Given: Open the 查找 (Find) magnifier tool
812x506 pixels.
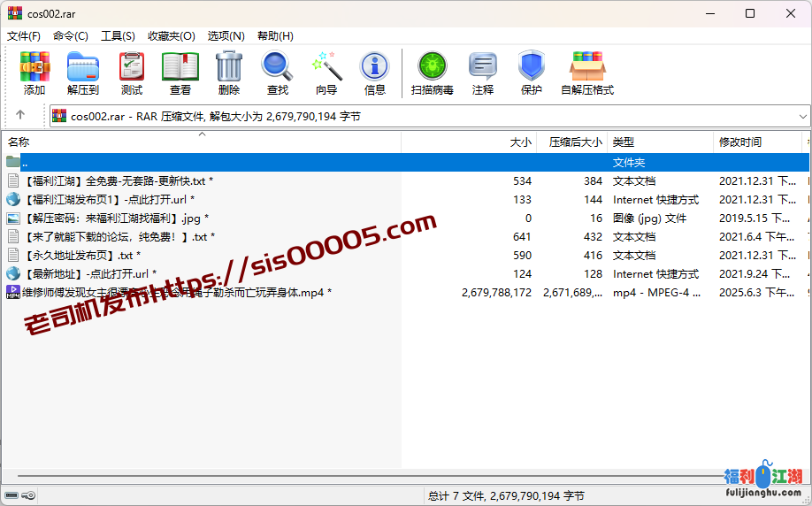Looking at the screenshot, I should tap(278, 66).
